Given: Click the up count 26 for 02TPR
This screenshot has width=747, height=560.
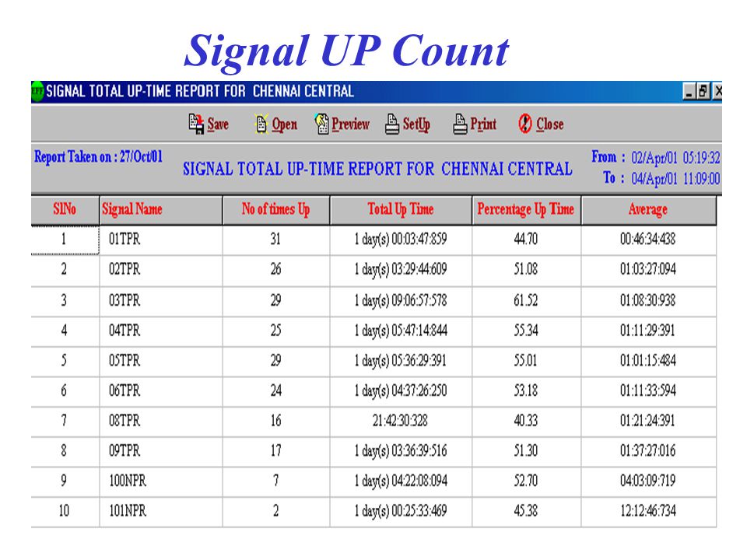Looking at the screenshot, I should (275, 270).
